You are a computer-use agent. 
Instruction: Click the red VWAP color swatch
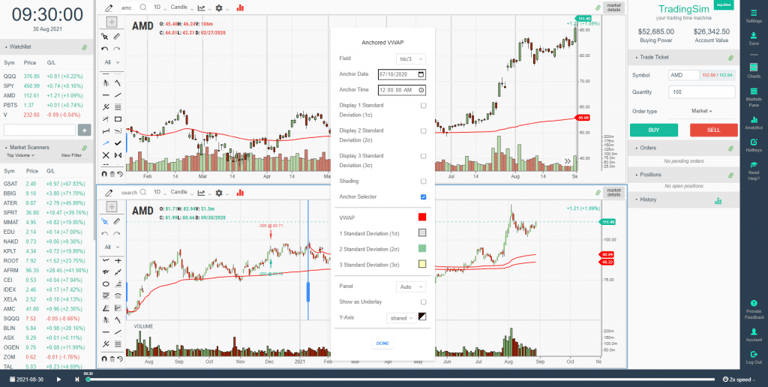(x=422, y=218)
